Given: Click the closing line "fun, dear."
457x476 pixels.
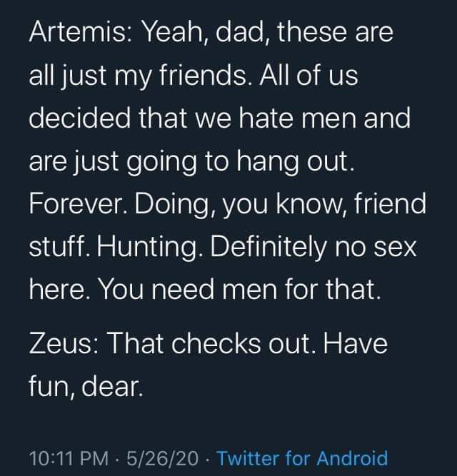Looking at the screenshot, I should (86, 387).
